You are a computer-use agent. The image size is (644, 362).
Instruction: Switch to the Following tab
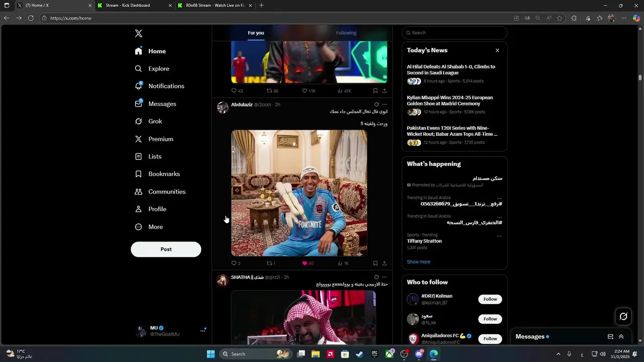click(x=346, y=33)
